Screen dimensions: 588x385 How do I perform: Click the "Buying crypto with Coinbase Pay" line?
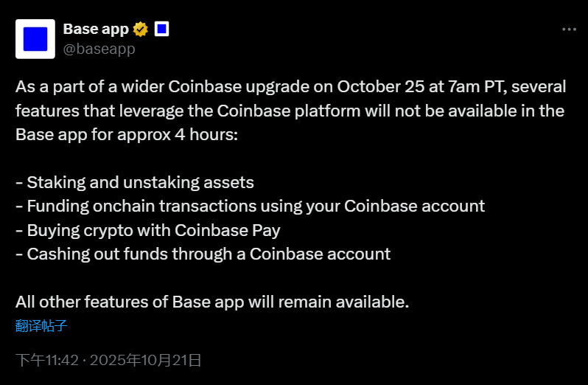coord(148,230)
